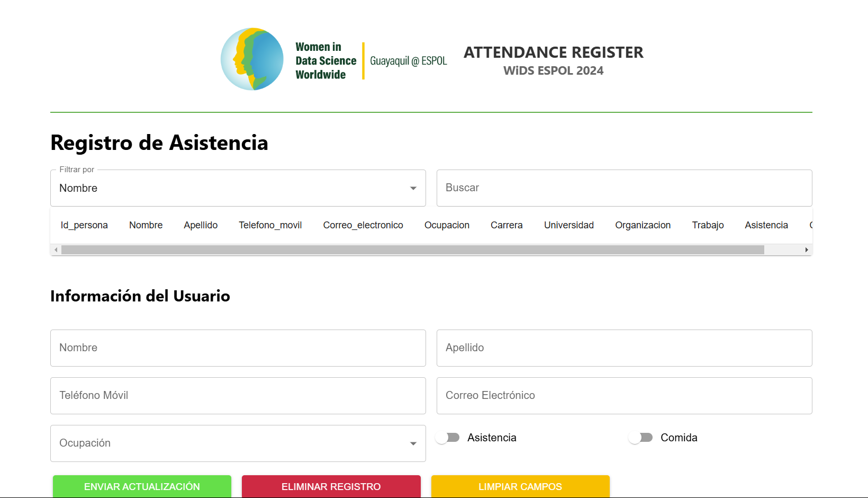Click the Enviar Actualización button
The image size is (868, 498).
[142, 486]
